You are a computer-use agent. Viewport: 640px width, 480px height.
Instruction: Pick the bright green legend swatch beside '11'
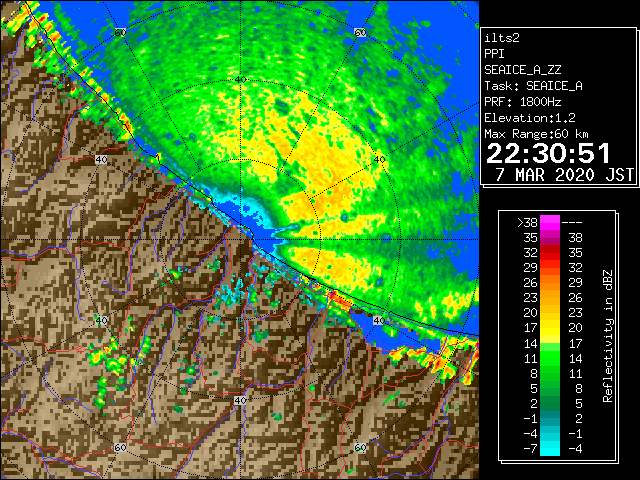click(x=550, y=358)
